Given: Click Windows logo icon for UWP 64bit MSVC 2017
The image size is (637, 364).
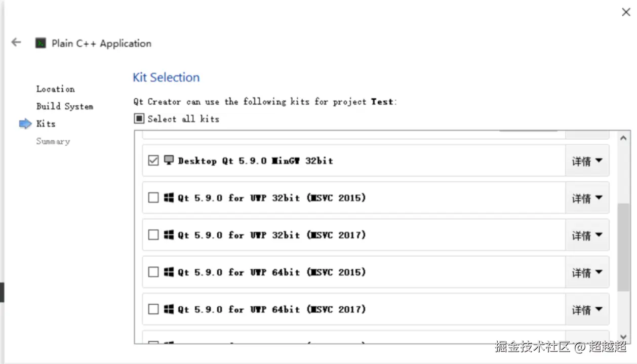Looking at the screenshot, I should [x=169, y=309].
